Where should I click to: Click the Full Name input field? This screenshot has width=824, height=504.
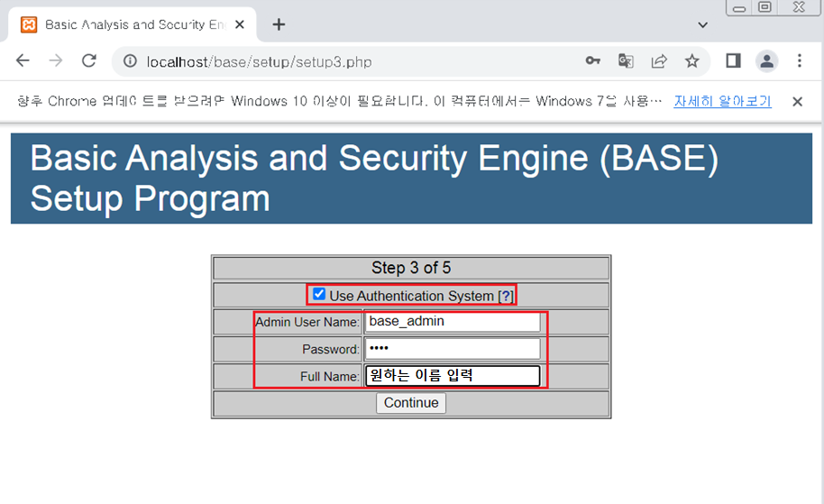click(453, 376)
